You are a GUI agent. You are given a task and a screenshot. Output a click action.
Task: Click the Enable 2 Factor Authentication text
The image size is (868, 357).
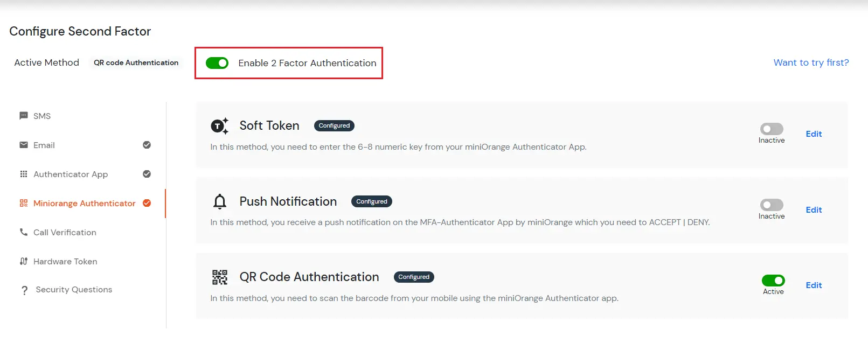tap(307, 63)
